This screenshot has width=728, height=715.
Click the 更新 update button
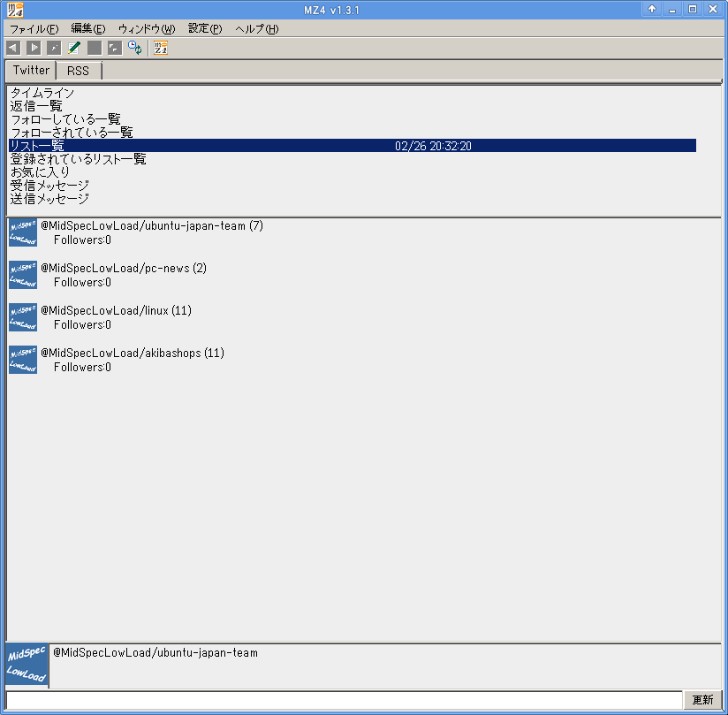[702, 700]
